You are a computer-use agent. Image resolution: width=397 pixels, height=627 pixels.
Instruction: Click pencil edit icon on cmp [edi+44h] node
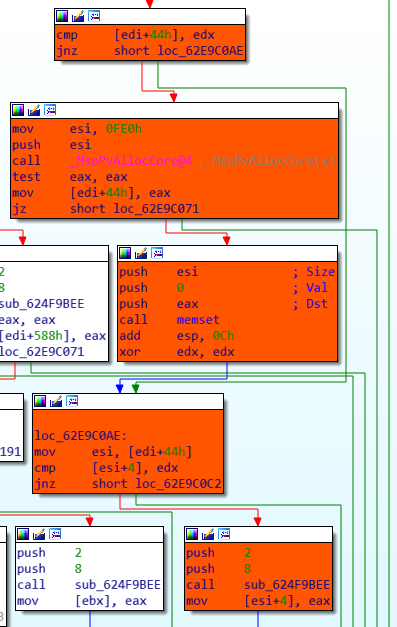pos(78,16)
